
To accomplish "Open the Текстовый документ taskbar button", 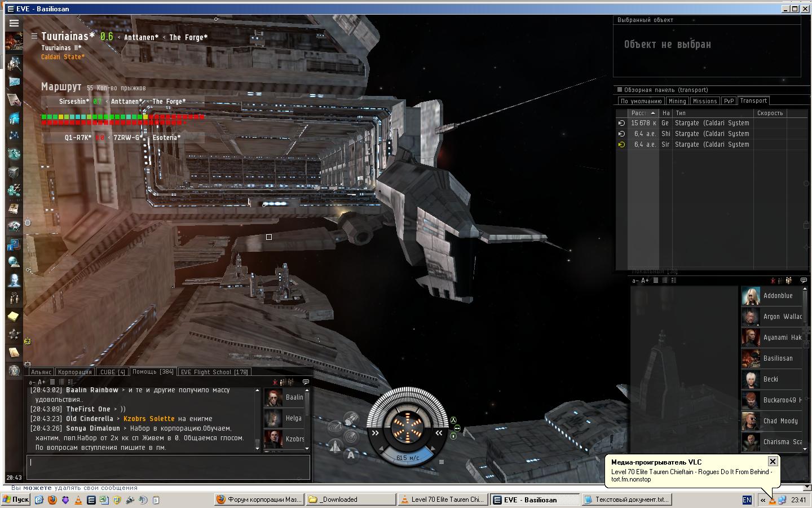I will tap(626, 500).
